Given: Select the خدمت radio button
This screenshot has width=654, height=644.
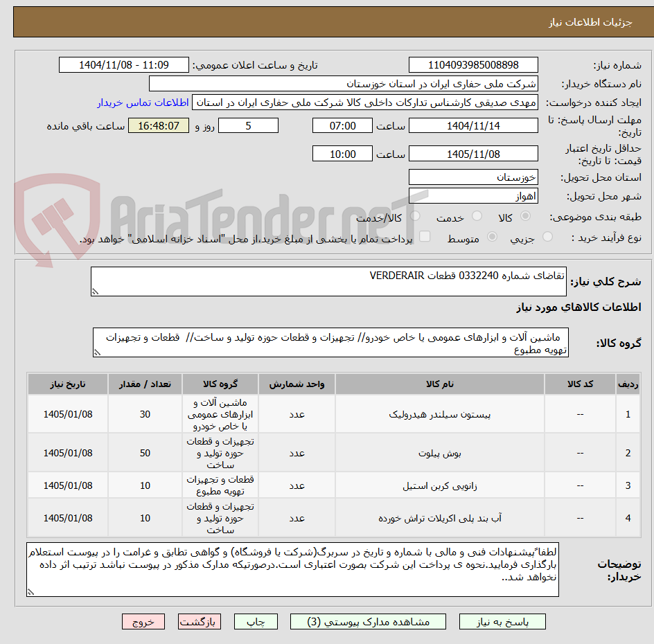Looking at the screenshot, I should pos(477,216).
